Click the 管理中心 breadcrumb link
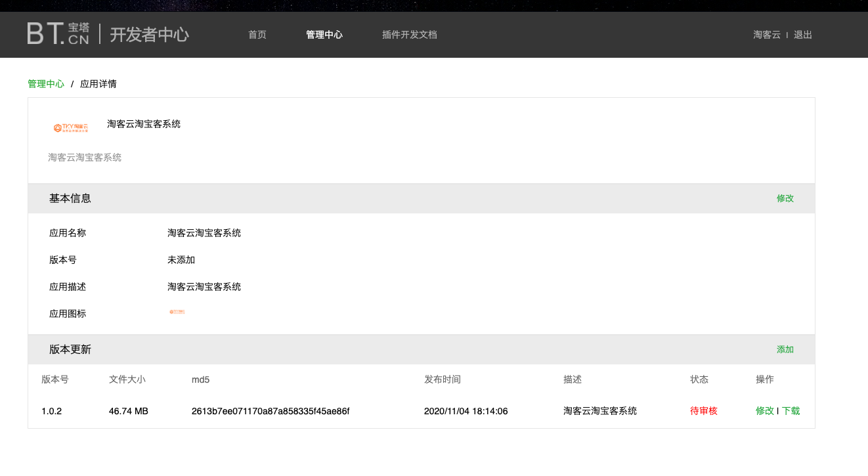868x476 pixels. (x=46, y=84)
